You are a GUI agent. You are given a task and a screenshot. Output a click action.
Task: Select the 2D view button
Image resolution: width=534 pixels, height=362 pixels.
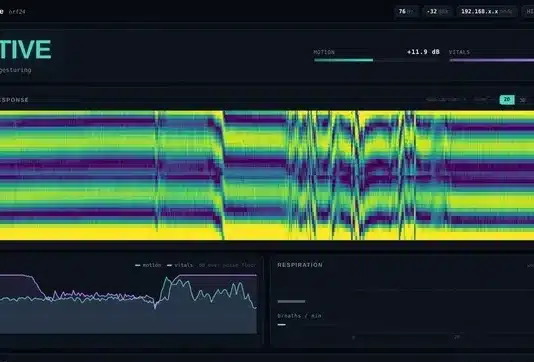coord(507,99)
